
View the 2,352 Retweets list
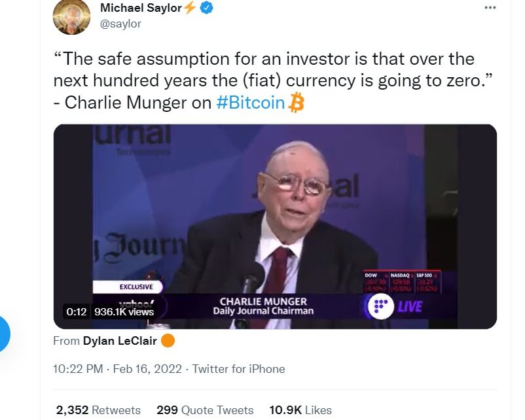point(98,410)
